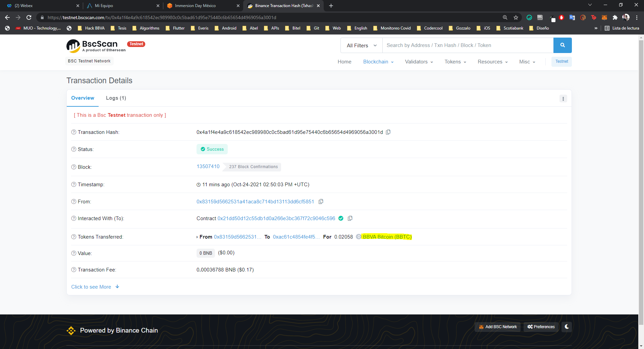Image resolution: width=644 pixels, height=349 pixels.
Task: Open the Chrome tab search dropdown arrow
Action: [590, 5]
